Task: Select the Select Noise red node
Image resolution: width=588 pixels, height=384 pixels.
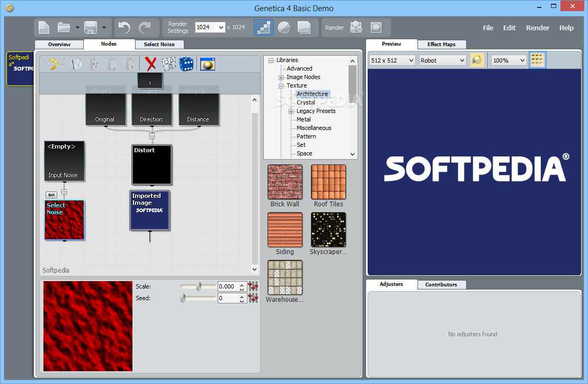Action: coord(65,220)
